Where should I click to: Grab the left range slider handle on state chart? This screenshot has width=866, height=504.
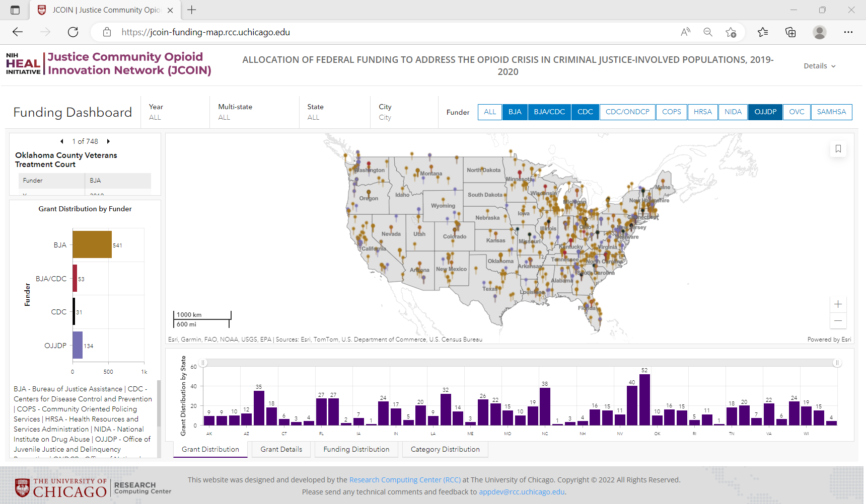[203, 363]
